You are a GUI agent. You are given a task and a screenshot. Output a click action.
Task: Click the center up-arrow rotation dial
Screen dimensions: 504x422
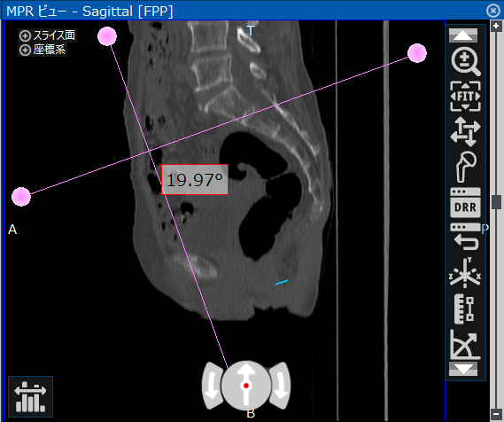point(246,386)
